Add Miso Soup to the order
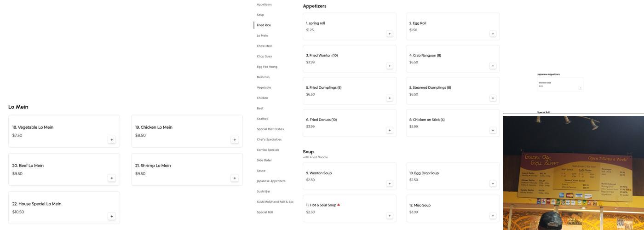 (493, 216)
